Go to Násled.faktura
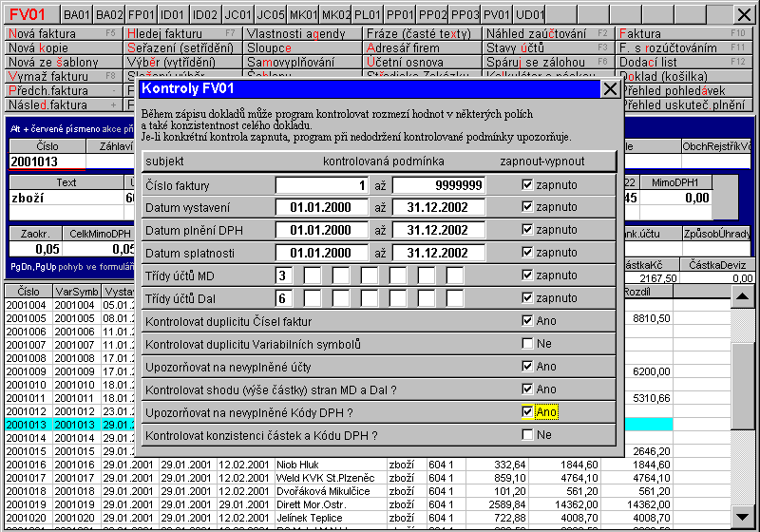The width and height of the screenshot is (760, 532). (64, 104)
